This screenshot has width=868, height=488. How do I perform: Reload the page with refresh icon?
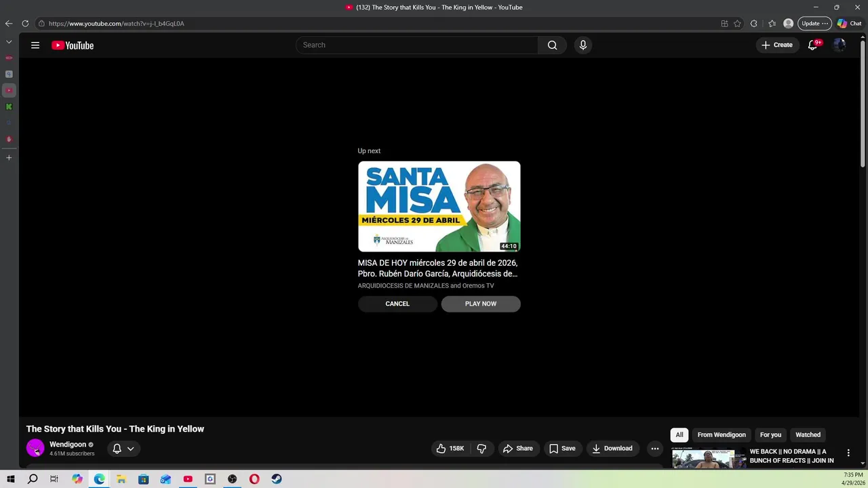[25, 24]
